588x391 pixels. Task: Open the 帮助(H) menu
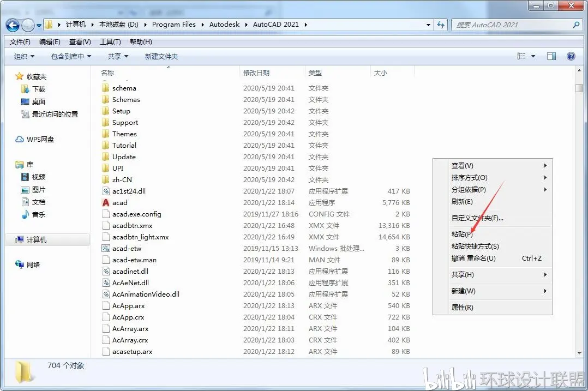141,41
